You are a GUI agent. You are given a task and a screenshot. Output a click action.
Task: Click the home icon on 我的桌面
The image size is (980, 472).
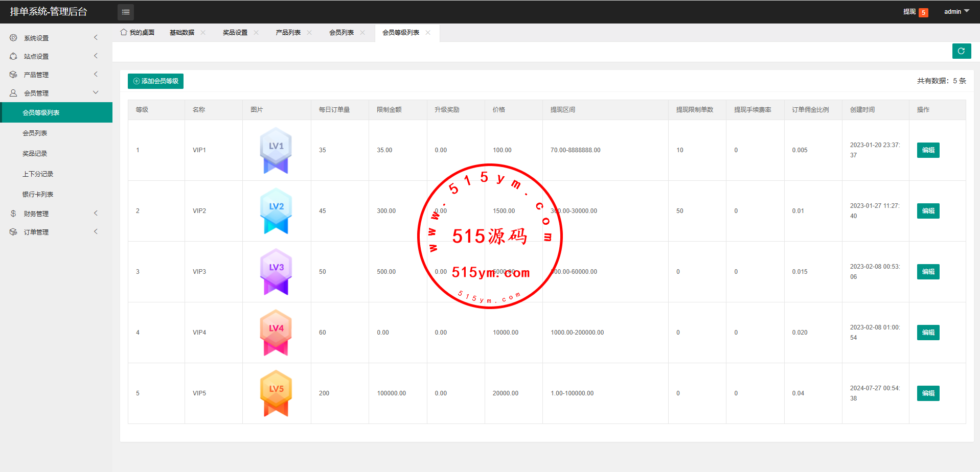pos(124,32)
